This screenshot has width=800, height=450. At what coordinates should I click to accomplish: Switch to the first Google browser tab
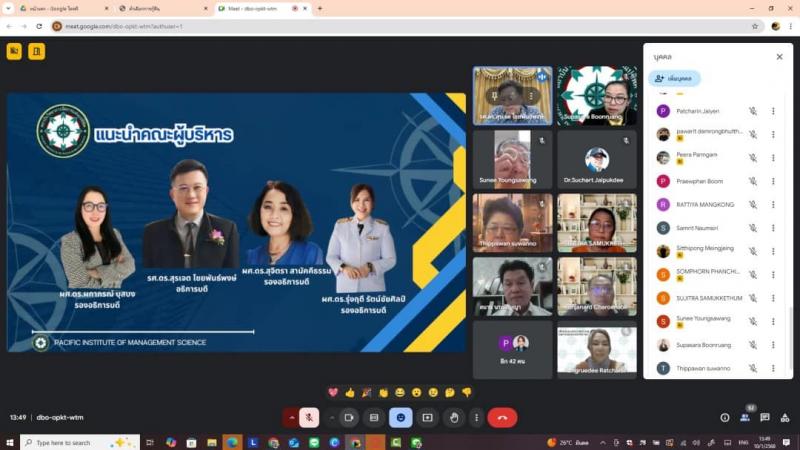[x=63, y=9]
